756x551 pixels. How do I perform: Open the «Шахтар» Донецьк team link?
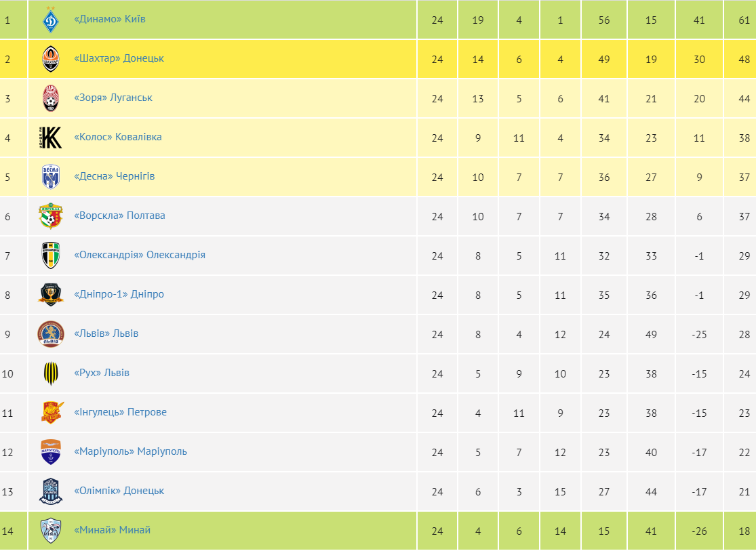point(119,58)
